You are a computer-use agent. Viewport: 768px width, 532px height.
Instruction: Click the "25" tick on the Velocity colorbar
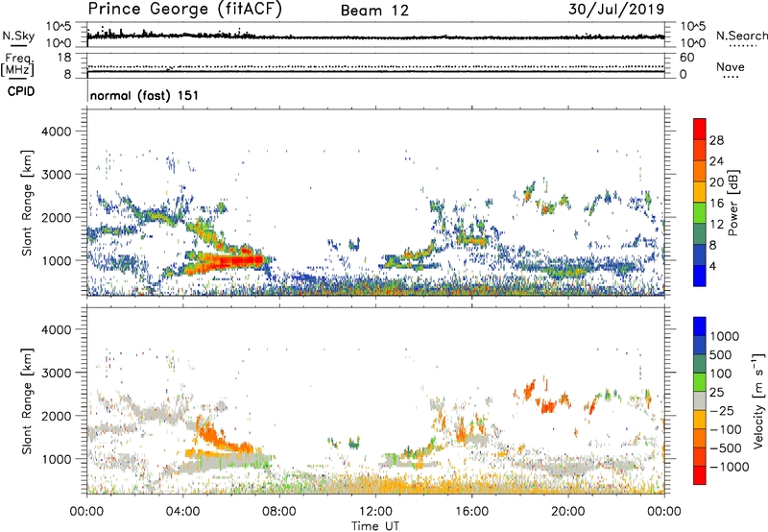click(716, 392)
